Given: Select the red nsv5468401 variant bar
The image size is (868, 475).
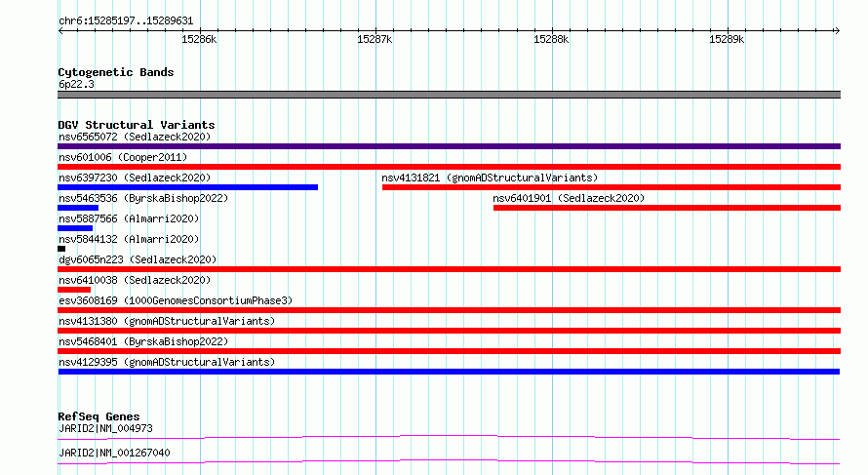Looking at the screenshot, I should tap(449, 351).
